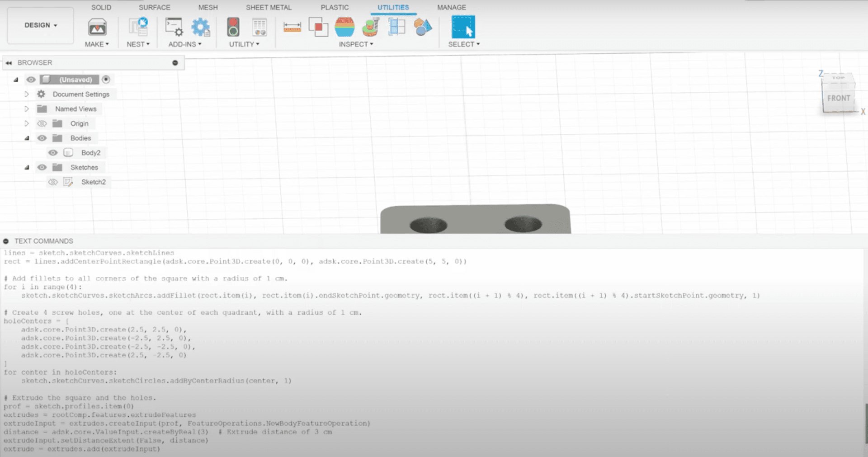
Task: Collapse the Bodies folder
Action: click(x=27, y=138)
